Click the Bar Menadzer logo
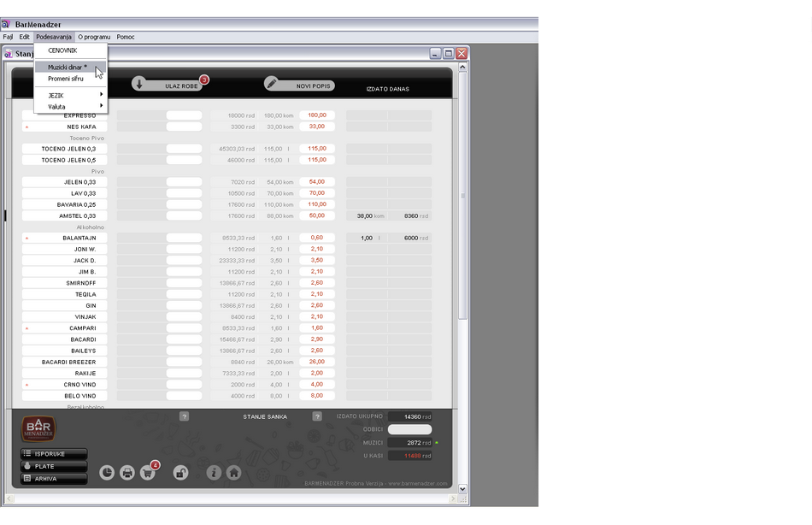 pos(38,429)
